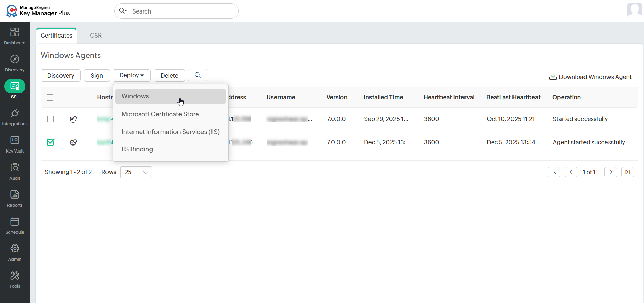Open the Dashboard sidebar icon

(15, 36)
